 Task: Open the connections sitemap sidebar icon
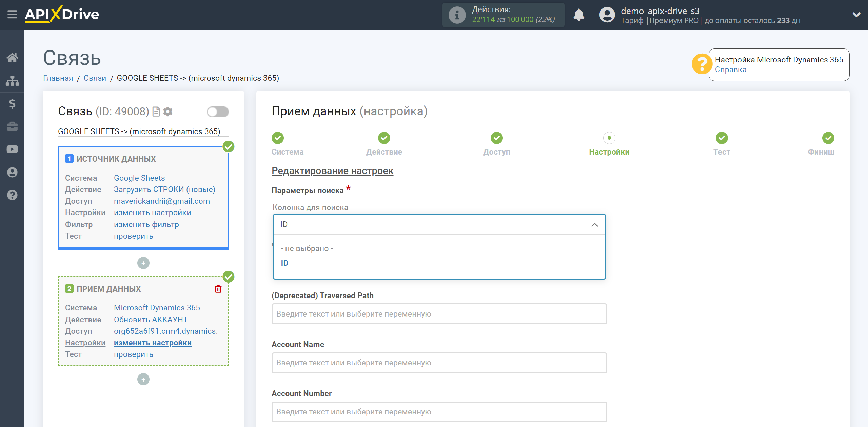pyautogui.click(x=12, y=81)
